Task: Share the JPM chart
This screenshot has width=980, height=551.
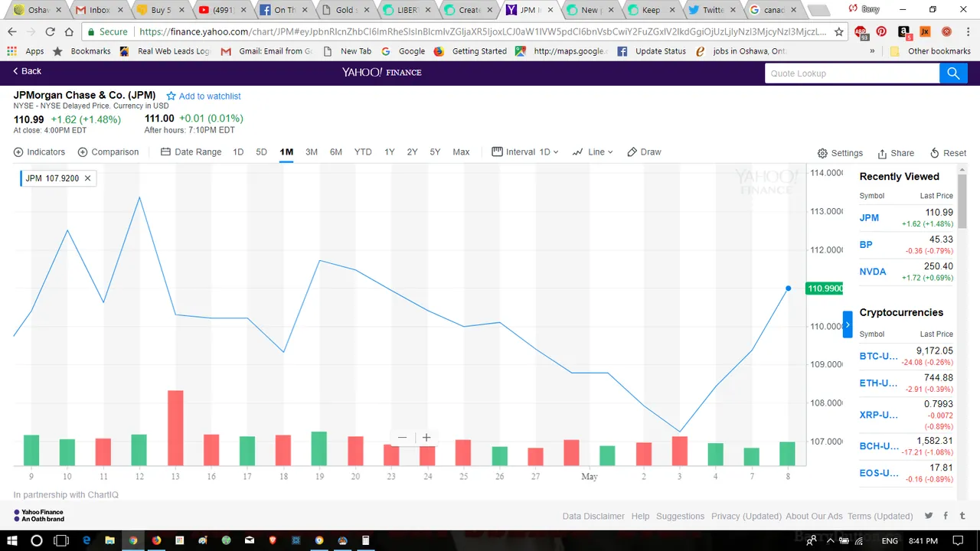Action: tap(896, 153)
